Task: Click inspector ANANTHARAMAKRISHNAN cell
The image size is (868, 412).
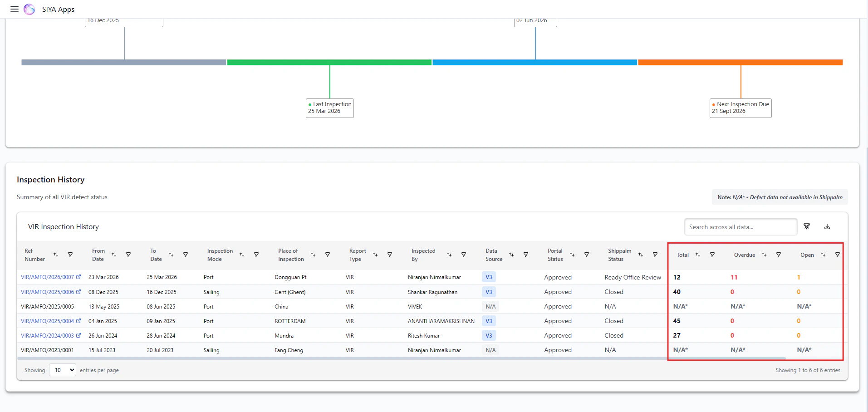Action: point(441,321)
